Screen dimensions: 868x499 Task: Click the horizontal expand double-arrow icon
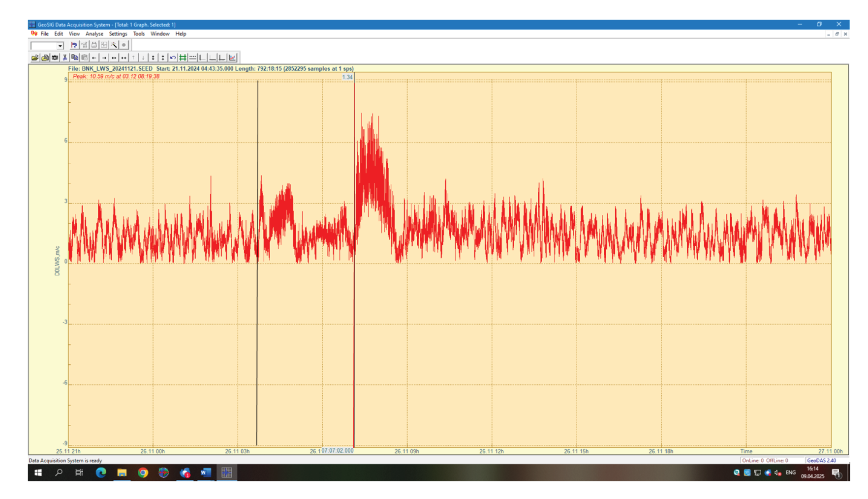[x=114, y=58]
